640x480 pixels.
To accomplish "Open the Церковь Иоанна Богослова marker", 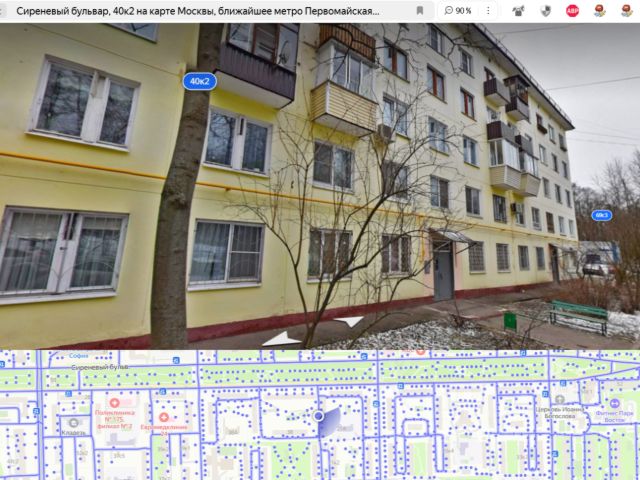I will pos(560,399).
